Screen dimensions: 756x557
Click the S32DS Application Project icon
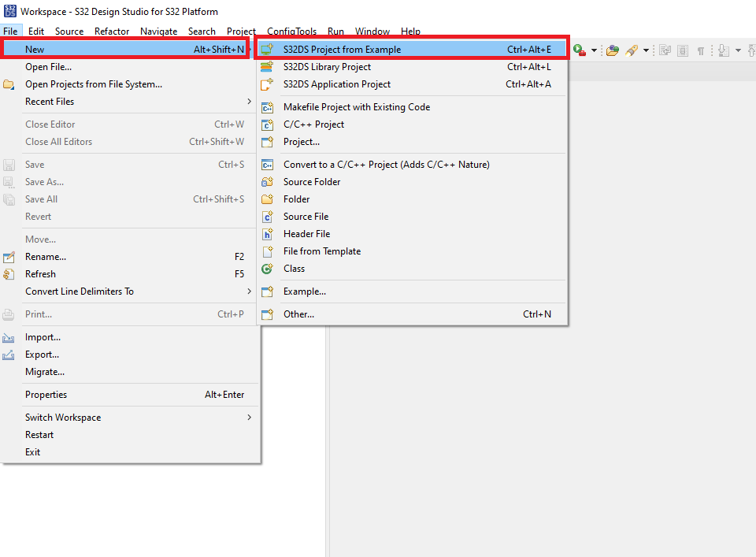[267, 84]
